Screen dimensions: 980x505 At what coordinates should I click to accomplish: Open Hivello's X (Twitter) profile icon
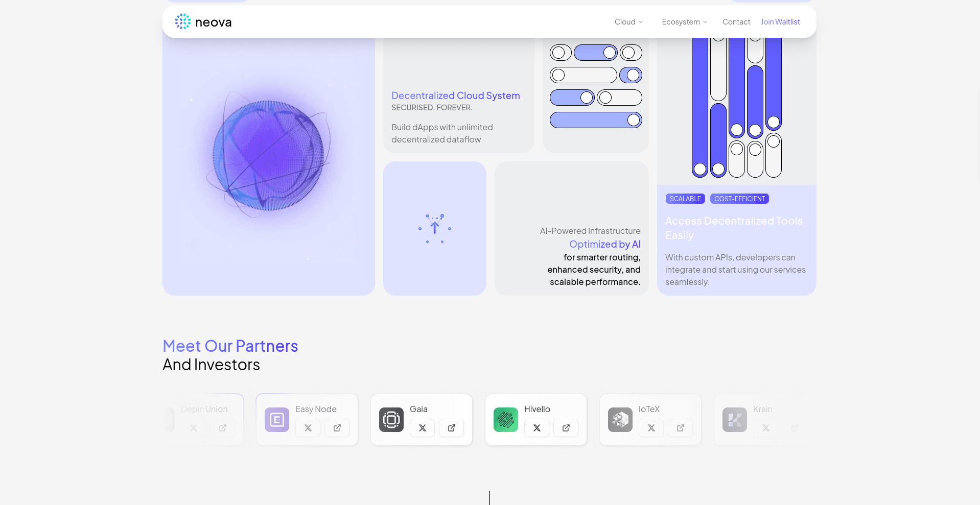pos(536,428)
